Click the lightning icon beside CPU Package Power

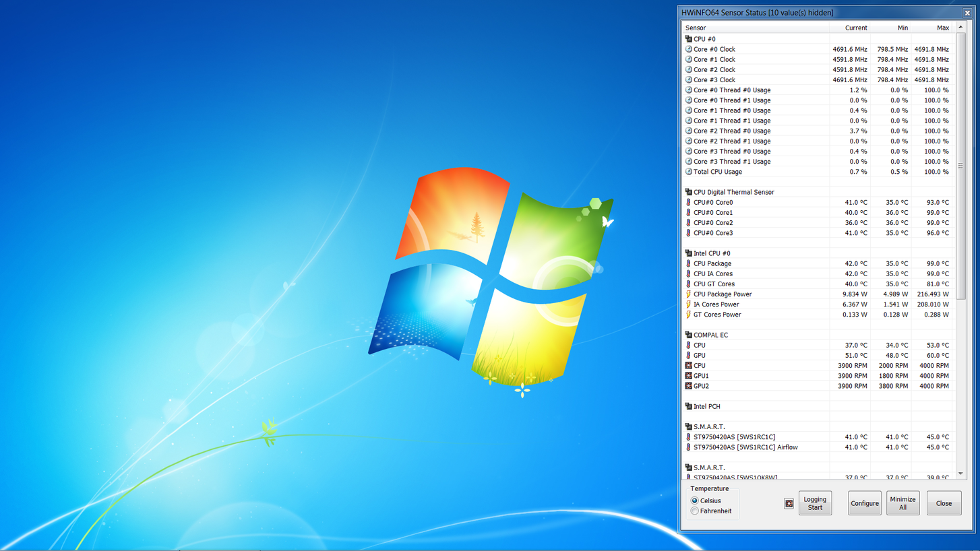[x=688, y=294]
